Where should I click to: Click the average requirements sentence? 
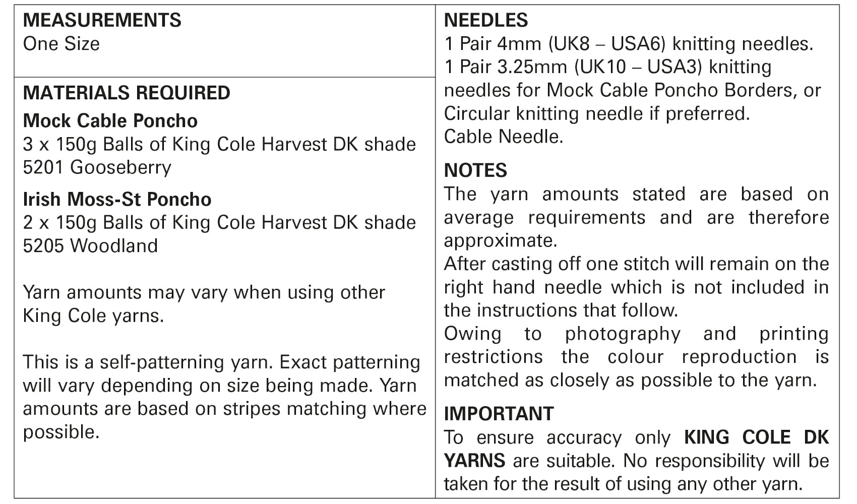tap(636, 217)
